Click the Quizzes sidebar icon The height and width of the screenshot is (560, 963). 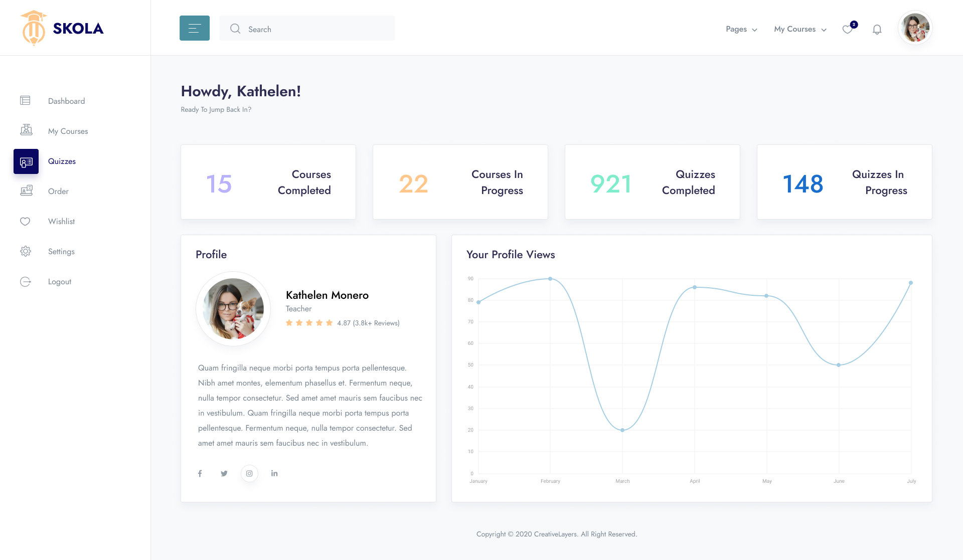coord(26,161)
